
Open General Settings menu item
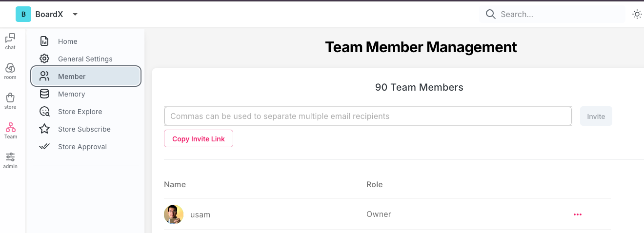pos(85,59)
